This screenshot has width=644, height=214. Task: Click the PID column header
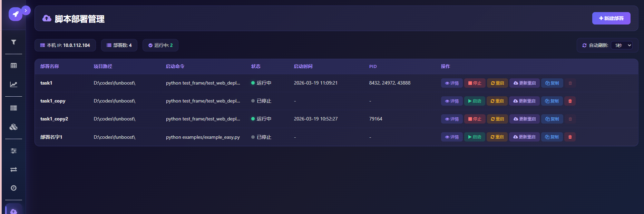coord(373,66)
